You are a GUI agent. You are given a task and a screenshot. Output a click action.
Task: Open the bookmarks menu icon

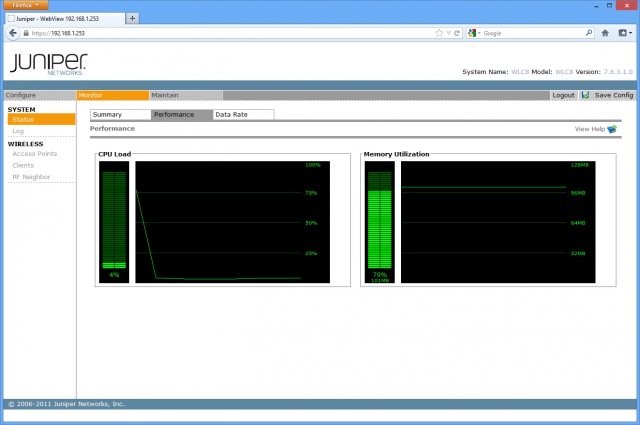625,33
